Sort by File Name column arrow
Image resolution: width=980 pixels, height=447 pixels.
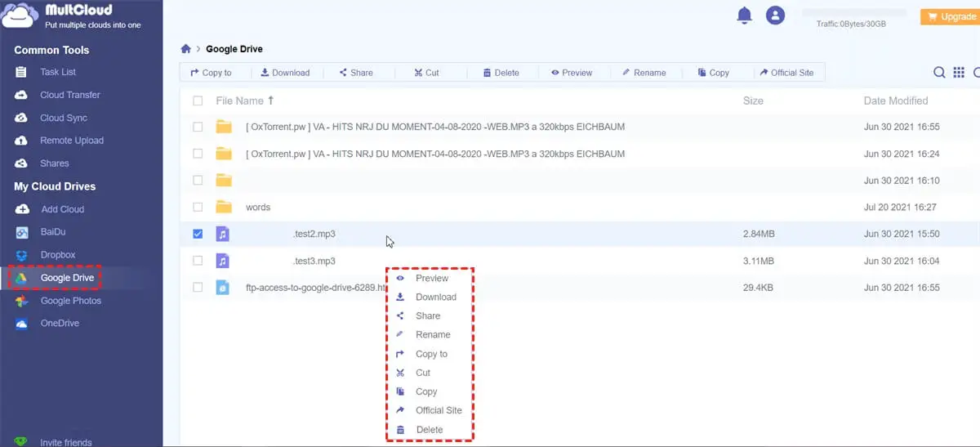coord(271,101)
